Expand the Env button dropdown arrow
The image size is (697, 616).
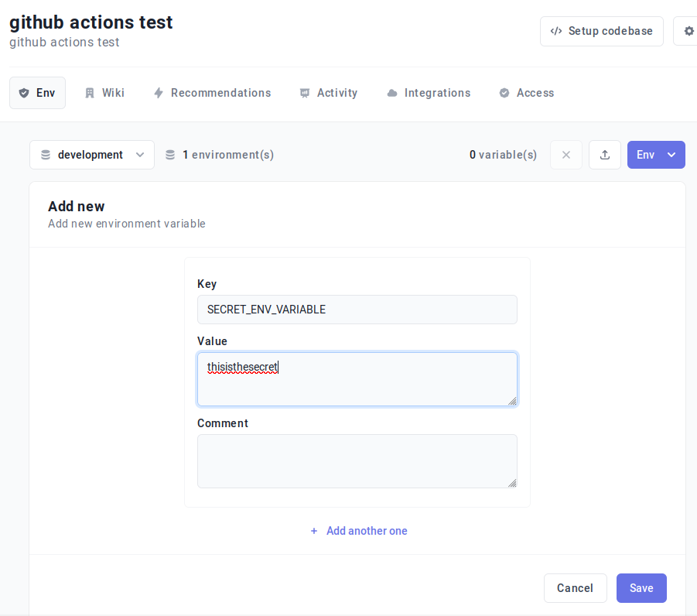pyautogui.click(x=671, y=155)
